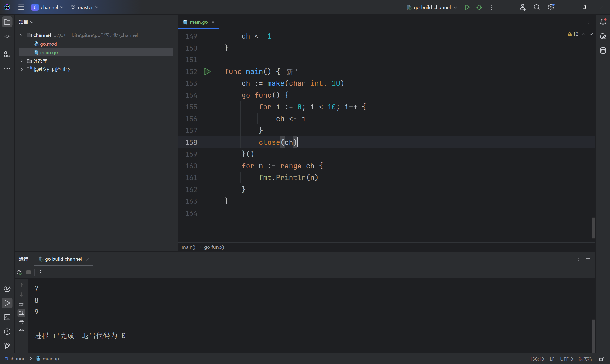
Task: Open the 项目 view dropdown
Action: point(26,22)
